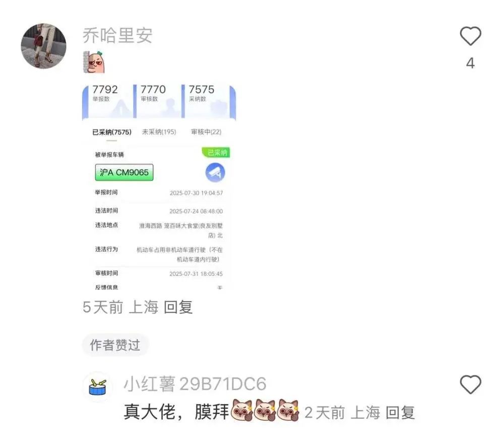
Task: Open the drum avatar of 小红薯 29B71DC6
Action: (97, 387)
